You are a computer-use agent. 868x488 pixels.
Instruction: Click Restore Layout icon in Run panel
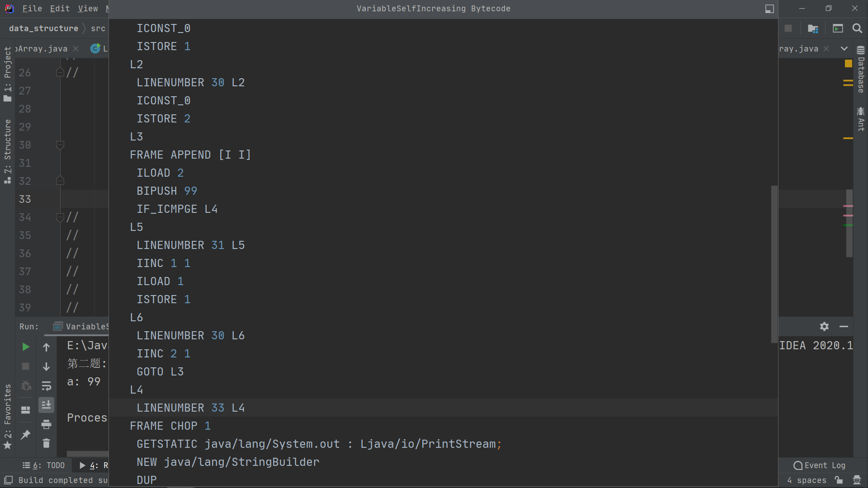click(x=26, y=410)
